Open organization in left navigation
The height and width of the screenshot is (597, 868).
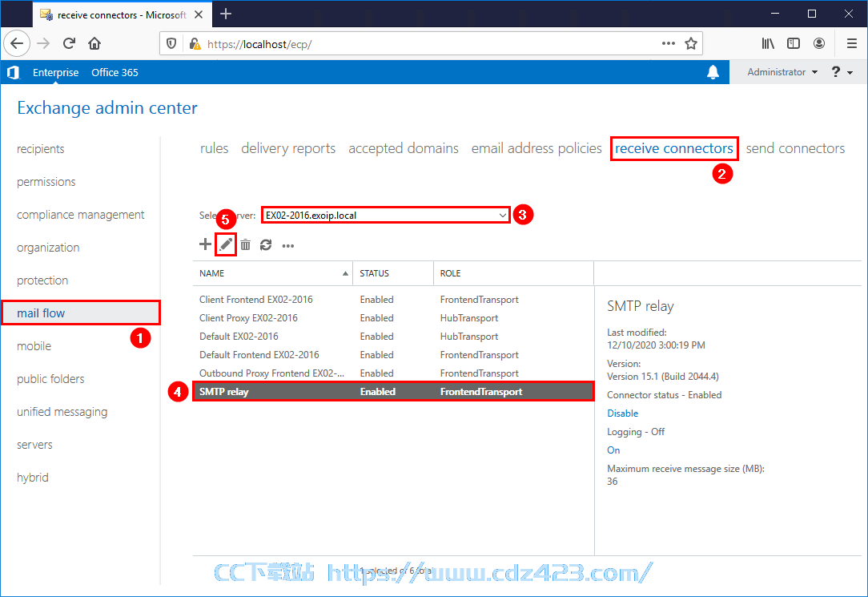pyautogui.click(x=48, y=248)
